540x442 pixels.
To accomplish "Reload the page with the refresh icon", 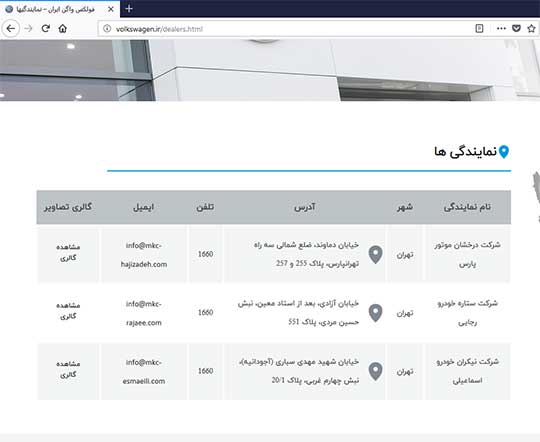I will (45, 29).
